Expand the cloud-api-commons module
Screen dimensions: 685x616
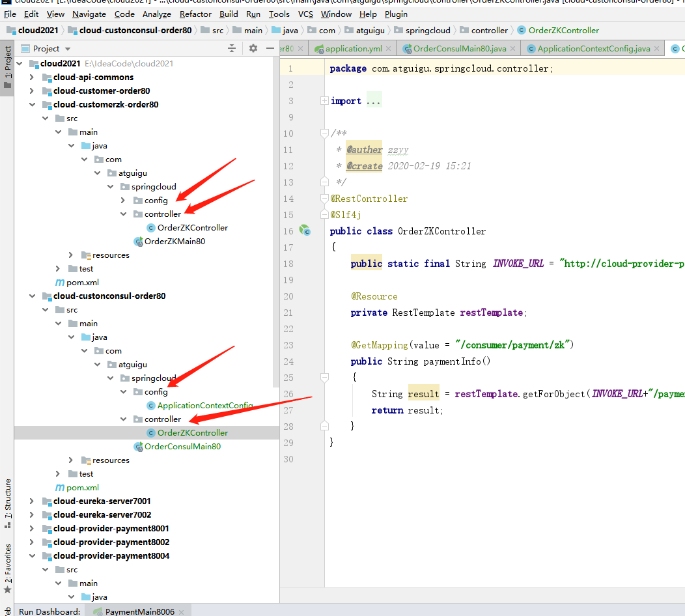[31, 77]
